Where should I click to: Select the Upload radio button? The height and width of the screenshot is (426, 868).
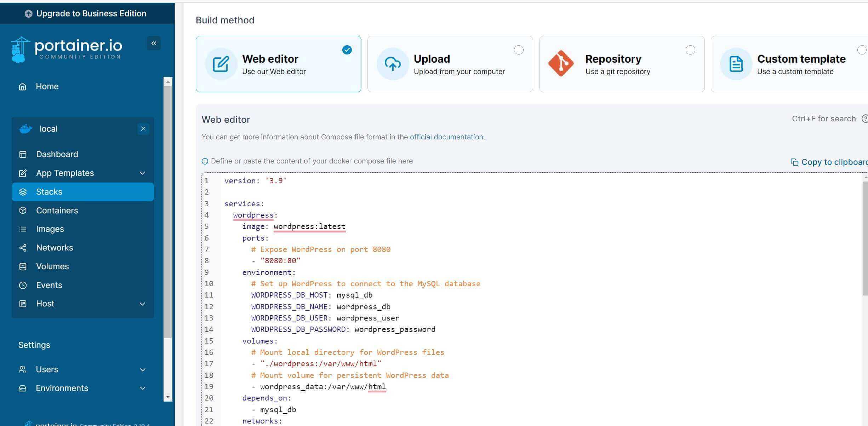point(519,50)
